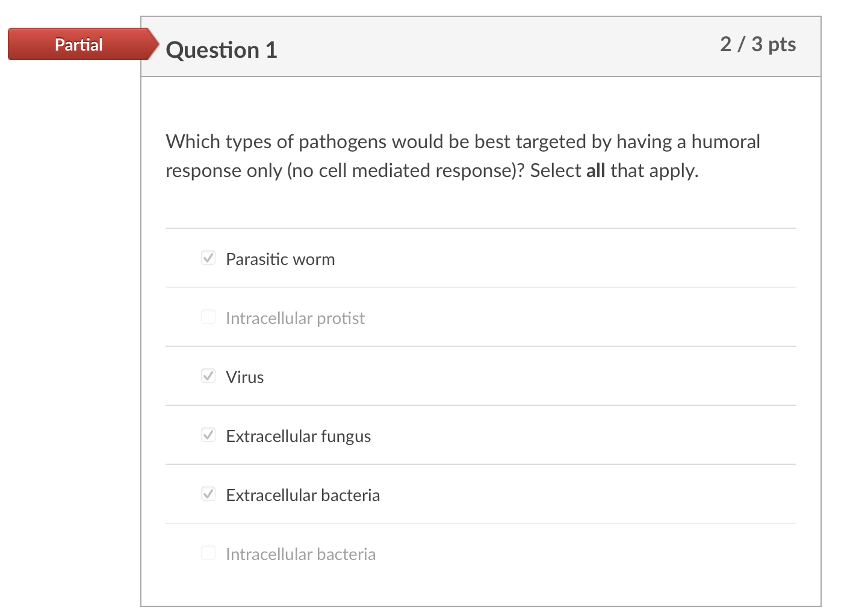This screenshot has width=856, height=616.
Task: Check the Intracellular protist checkbox
Action: click(208, 317)
